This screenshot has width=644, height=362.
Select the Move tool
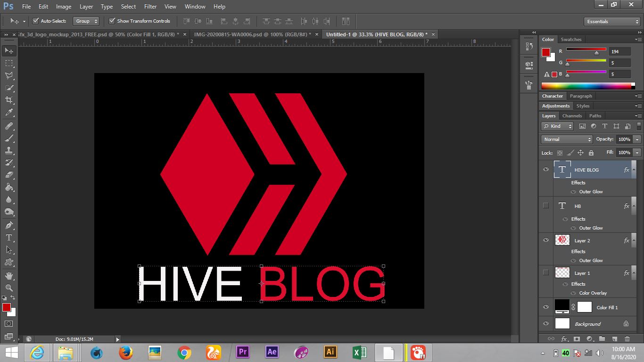coord(9,50)
